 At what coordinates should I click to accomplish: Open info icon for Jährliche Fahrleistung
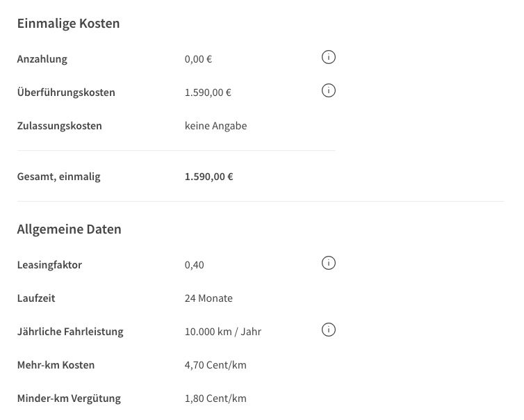click(x=328, y=330)
